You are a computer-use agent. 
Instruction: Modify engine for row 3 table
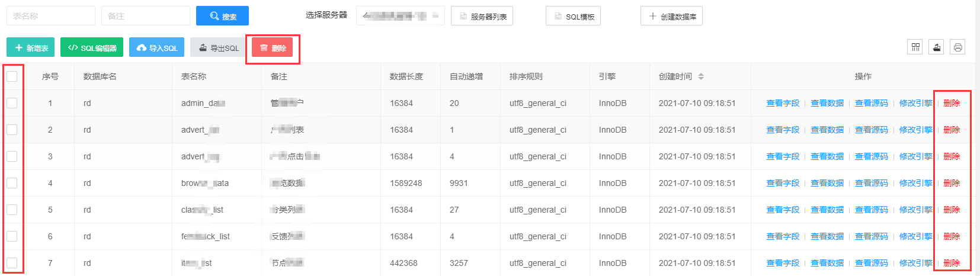(916, 156)
